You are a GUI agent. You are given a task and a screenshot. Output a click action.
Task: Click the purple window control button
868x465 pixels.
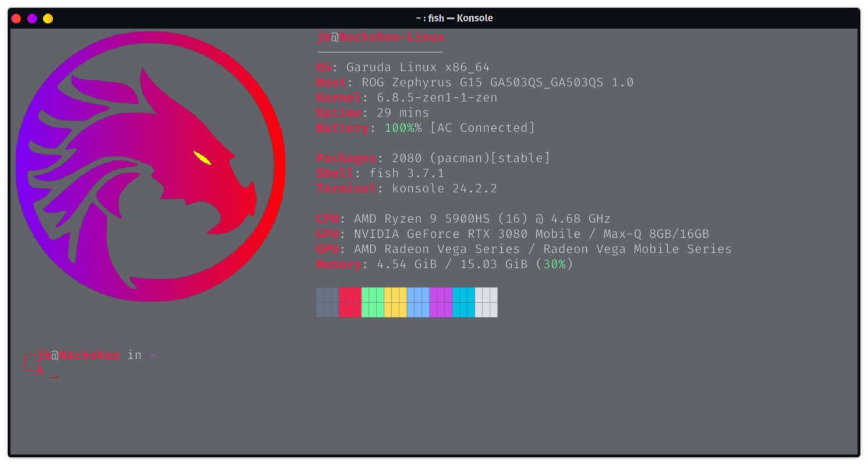click(32, 19)
